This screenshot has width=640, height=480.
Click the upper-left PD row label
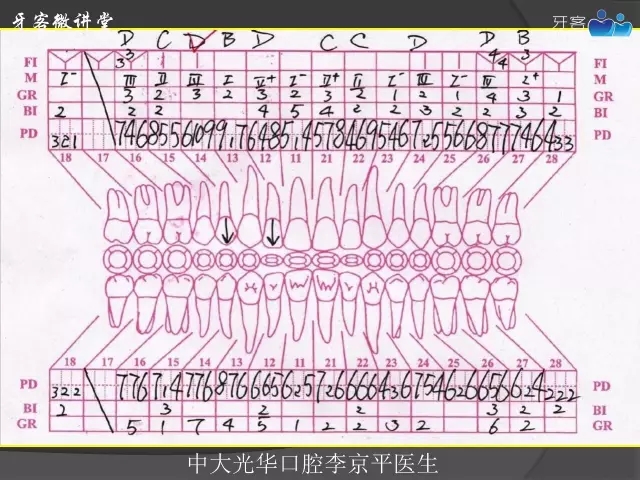[x=32, y=132]
